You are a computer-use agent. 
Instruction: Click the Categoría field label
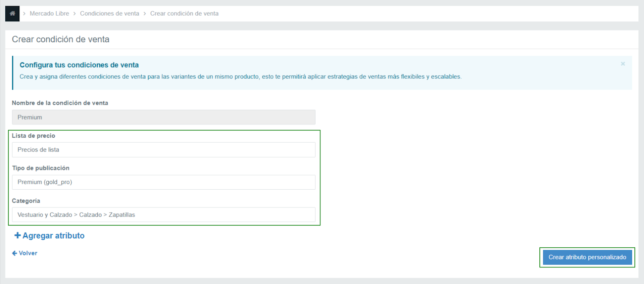point(26,201)
